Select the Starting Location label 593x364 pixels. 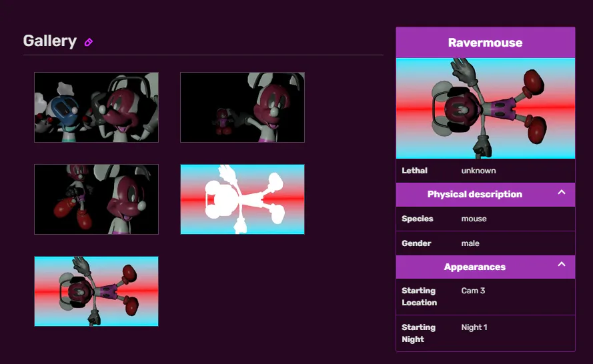click(419, 297)
